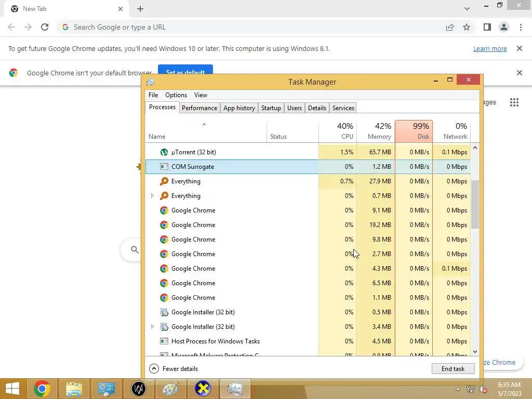Show hidden tray icons
The width and height of the screenshot is (532, 399).
point(458,389)
